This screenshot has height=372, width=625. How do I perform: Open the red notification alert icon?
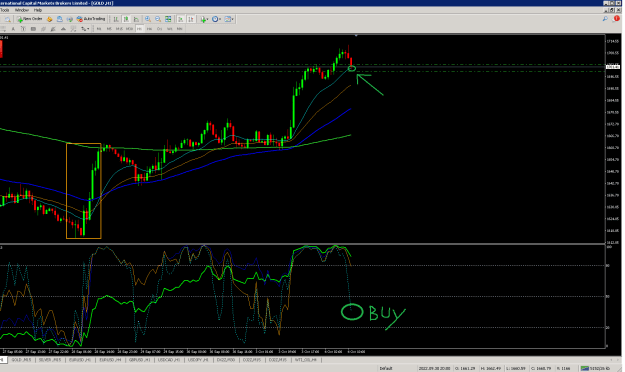[x=616, y=19]
